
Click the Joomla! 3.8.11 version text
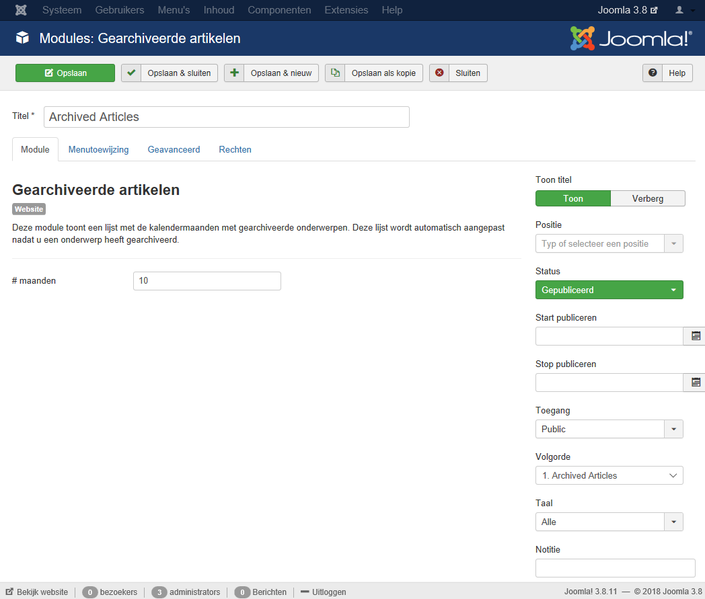590,591
